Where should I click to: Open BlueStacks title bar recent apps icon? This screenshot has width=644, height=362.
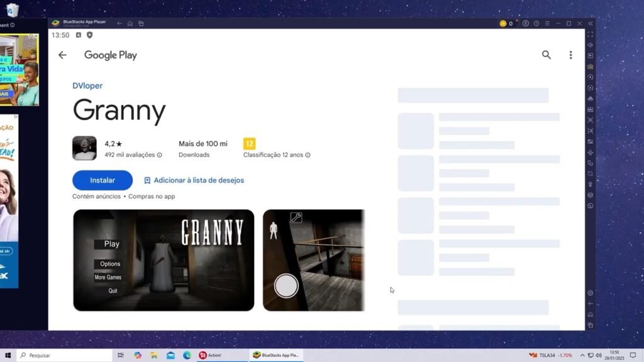(x=141, y=23)
